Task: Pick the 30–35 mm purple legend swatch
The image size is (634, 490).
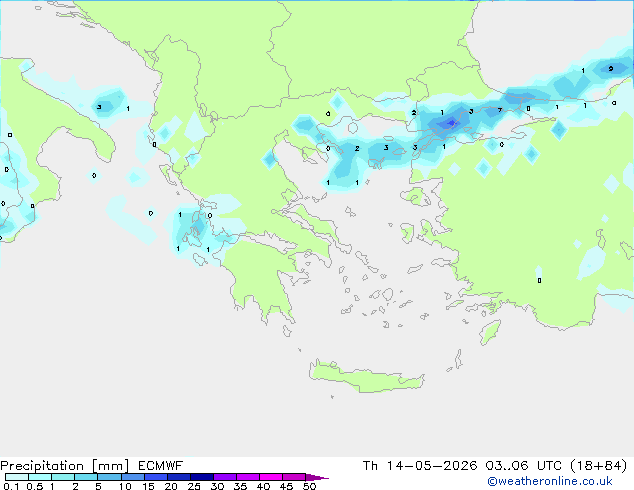Action: pyautogui.click(x=225, y=477)
